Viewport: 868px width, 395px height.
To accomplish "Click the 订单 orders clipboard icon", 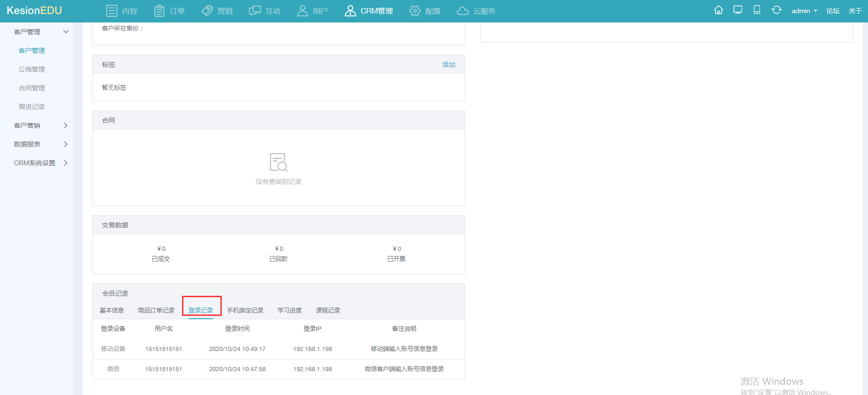I will [159, 11].
